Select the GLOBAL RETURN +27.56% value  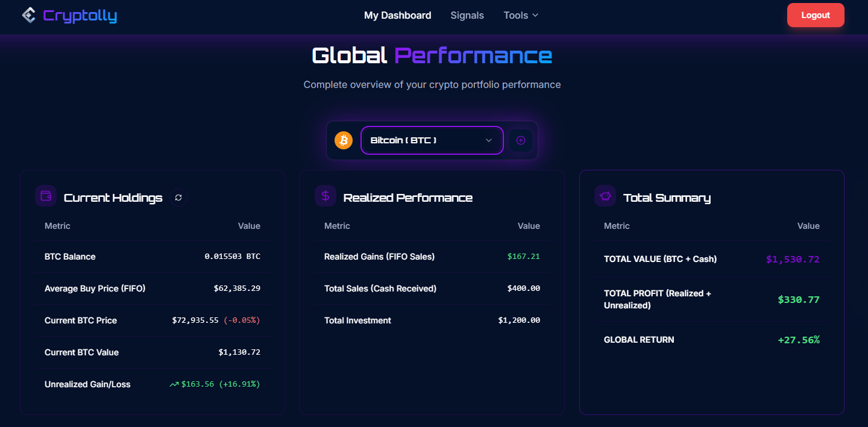click(x=799, y=340)
